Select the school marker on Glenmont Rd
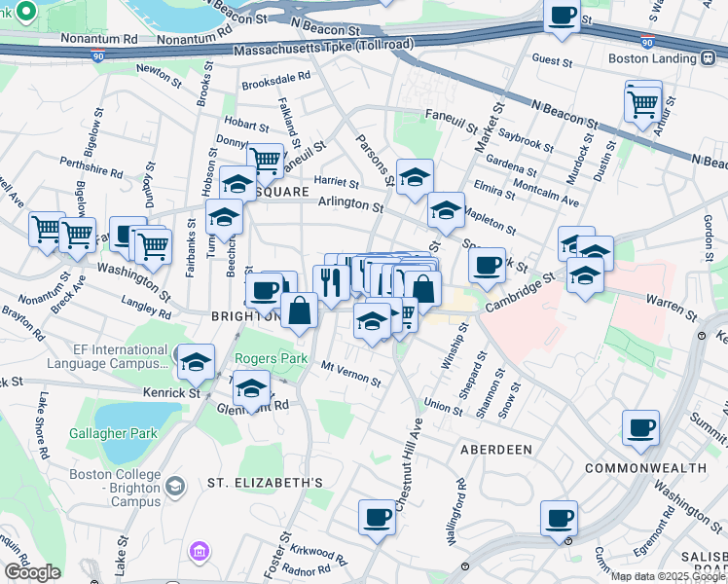 pos(252,390)
